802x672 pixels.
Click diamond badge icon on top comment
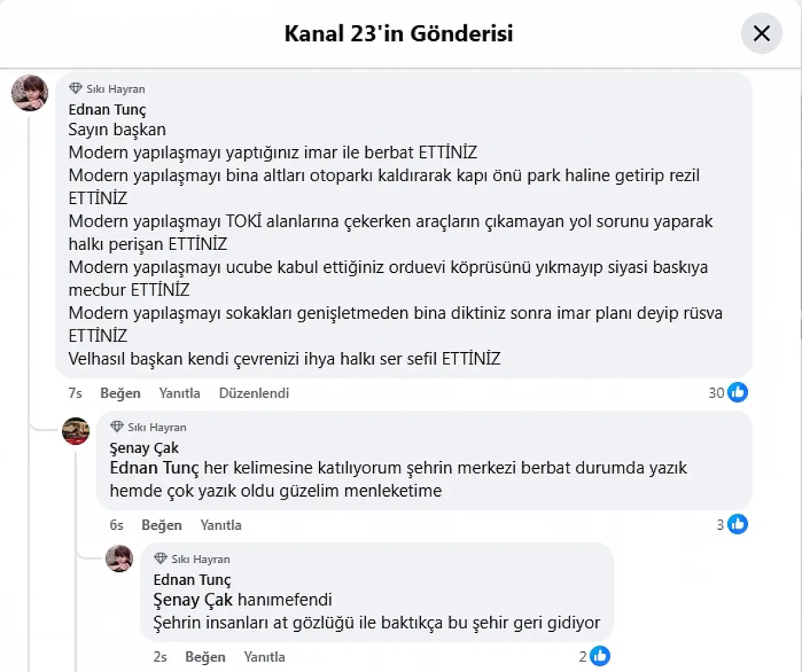click(x=76, y=88)
